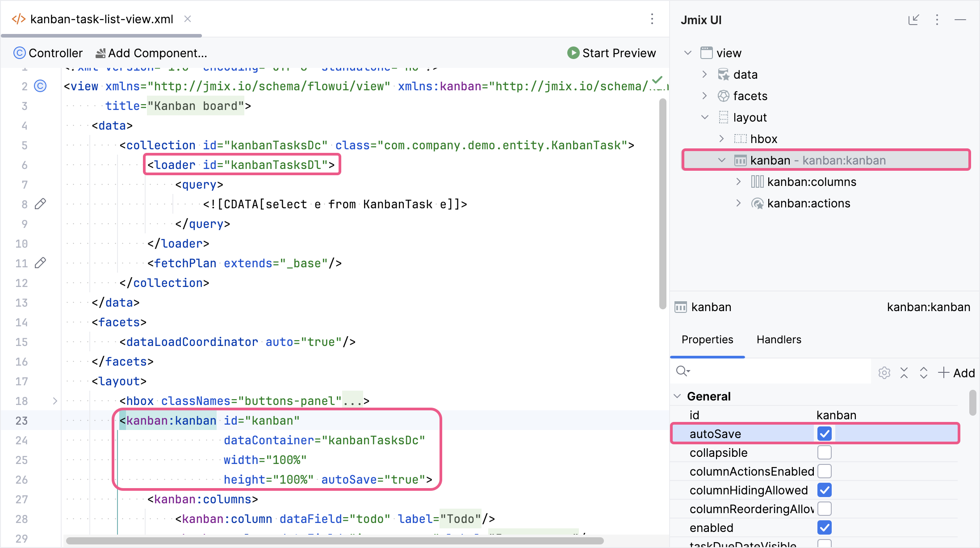980x548 pixels.
Task: Click the Handlers tab in properties panel
Action: point(779,339)
